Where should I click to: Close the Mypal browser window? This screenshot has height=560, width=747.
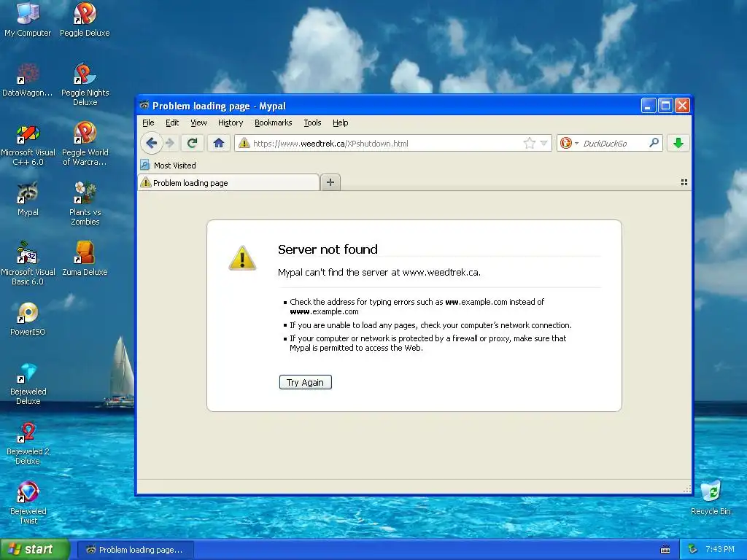pyautogui.click(x=682, y=105)
